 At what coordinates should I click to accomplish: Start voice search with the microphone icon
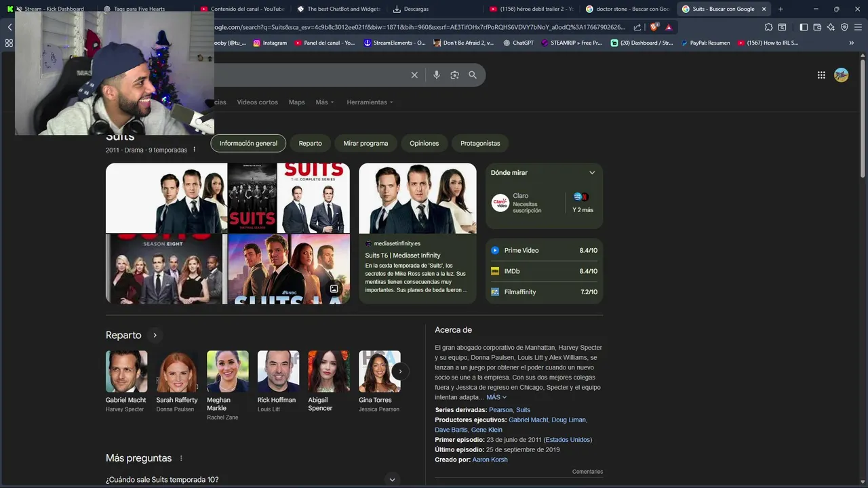tap(437, 75)
